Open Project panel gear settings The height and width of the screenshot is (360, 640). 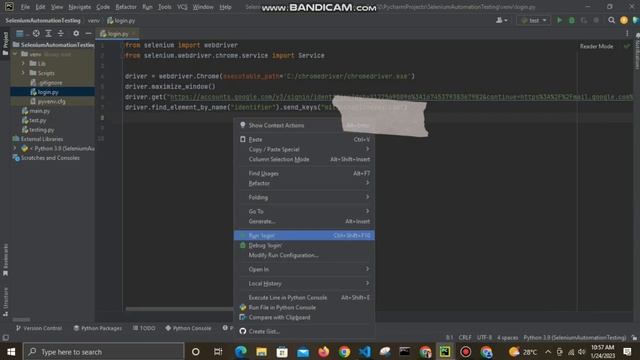click(x=76, y=33)
